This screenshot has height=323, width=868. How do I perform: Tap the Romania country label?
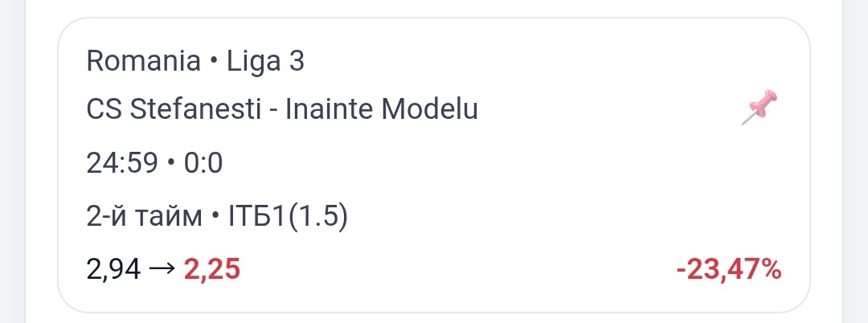point(143,61)
